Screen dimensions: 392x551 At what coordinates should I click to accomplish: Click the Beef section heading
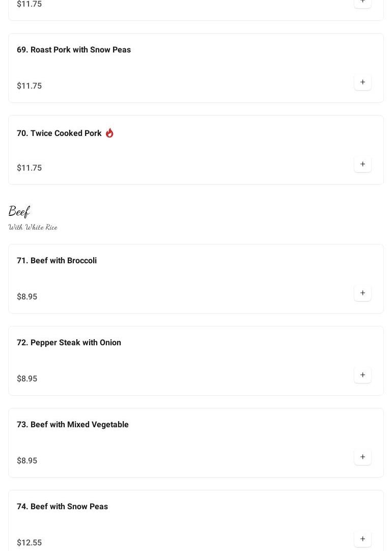click(x=19, y=211)
